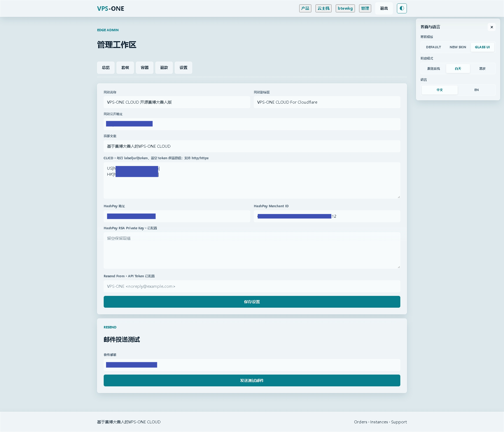Click the 退出 logout button
Viewport: 504px width, 432px height.
pyautogui.click(x=384, y=8)
